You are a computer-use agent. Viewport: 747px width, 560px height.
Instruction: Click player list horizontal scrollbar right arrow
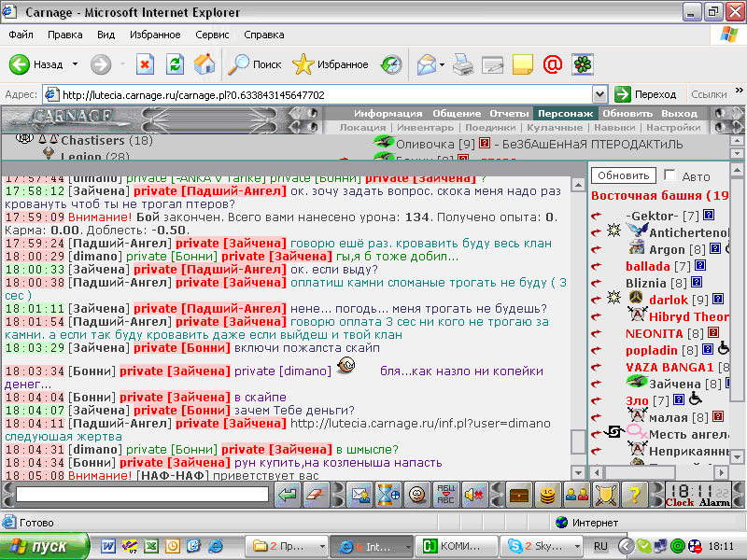pos(722,472)
